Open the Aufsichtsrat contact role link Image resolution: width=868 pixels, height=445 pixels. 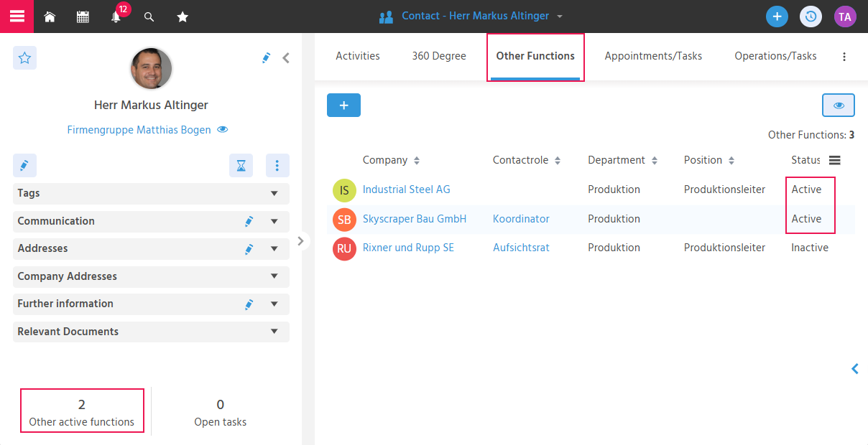coord(521,248)
